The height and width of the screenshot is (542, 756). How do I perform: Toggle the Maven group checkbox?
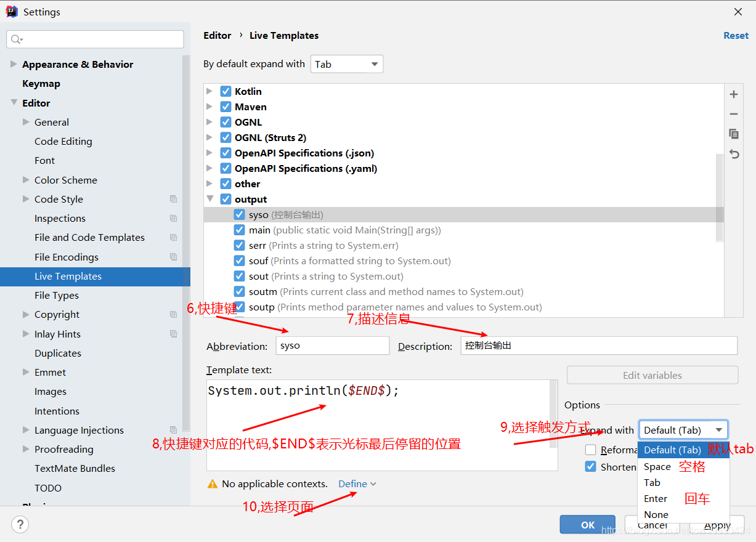pyautogui.click(x=226, y=107)
